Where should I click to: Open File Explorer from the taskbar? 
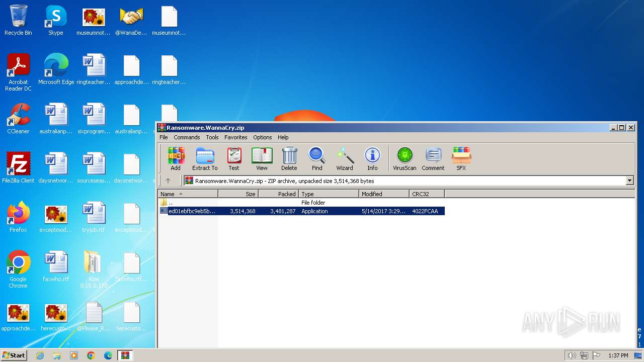pyautogui.click(x=57, y=355)
